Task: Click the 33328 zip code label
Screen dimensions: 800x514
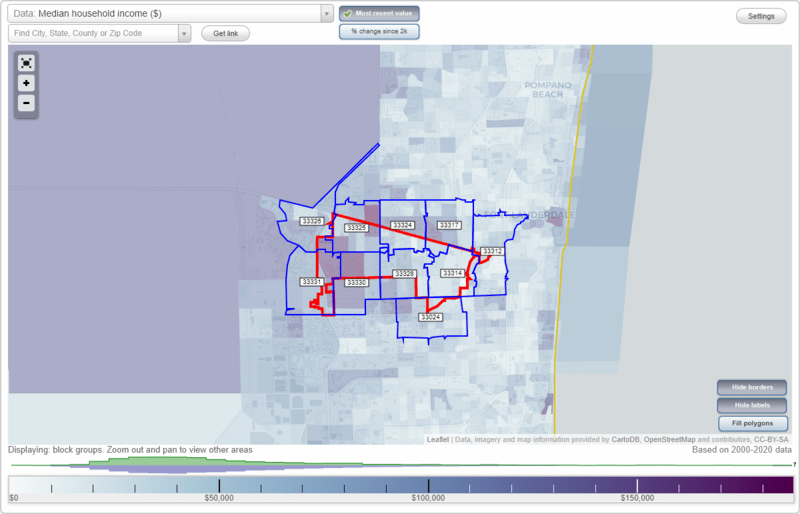Action: pos(404,275)
